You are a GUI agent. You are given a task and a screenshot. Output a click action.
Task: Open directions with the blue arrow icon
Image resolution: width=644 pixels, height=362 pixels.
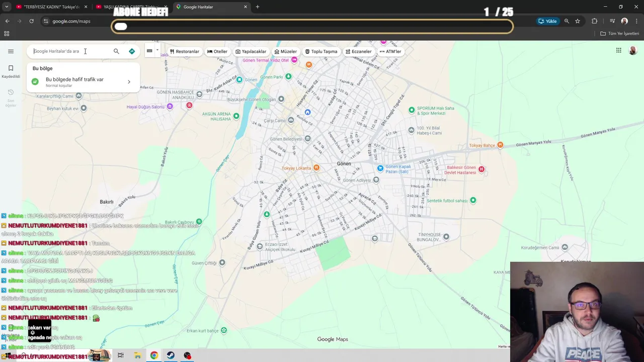click(132, 51)
